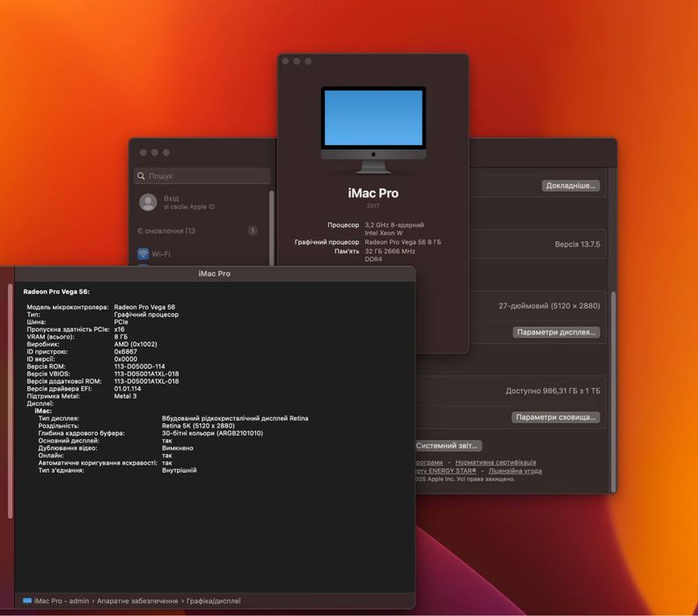Click the 3,2 GHz 8-ядерний processor text
This screenshot has height=616, width=698.
(394, 224)
